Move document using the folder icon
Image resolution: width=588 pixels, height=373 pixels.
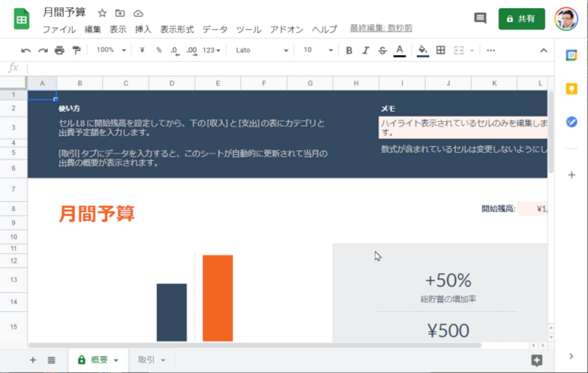pyautogui.click(x=120, y=13)
